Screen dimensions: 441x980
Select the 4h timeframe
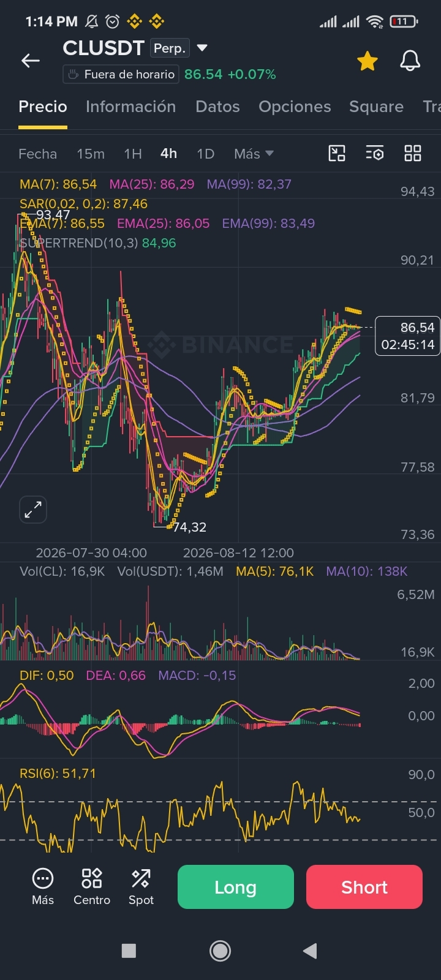[x=168, y=153]
